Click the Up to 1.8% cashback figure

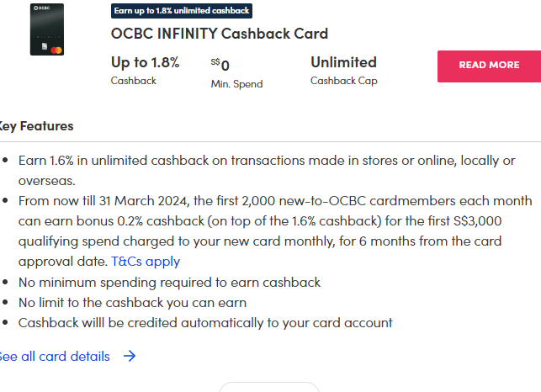point(145,62)
